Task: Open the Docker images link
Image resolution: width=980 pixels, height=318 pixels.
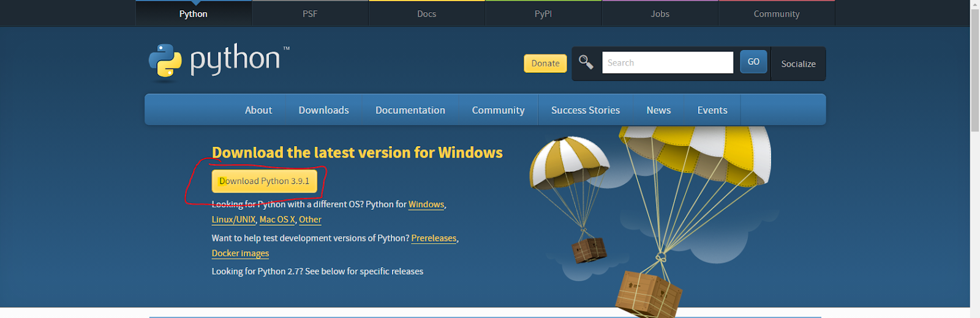Action: [x=240, y=253]
